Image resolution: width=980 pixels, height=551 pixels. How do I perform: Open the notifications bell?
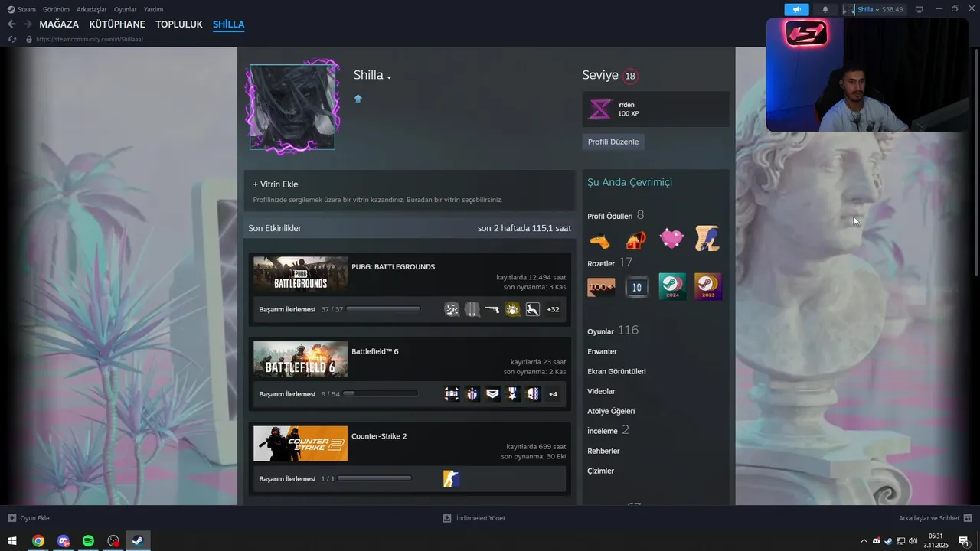tap(825, 9)
